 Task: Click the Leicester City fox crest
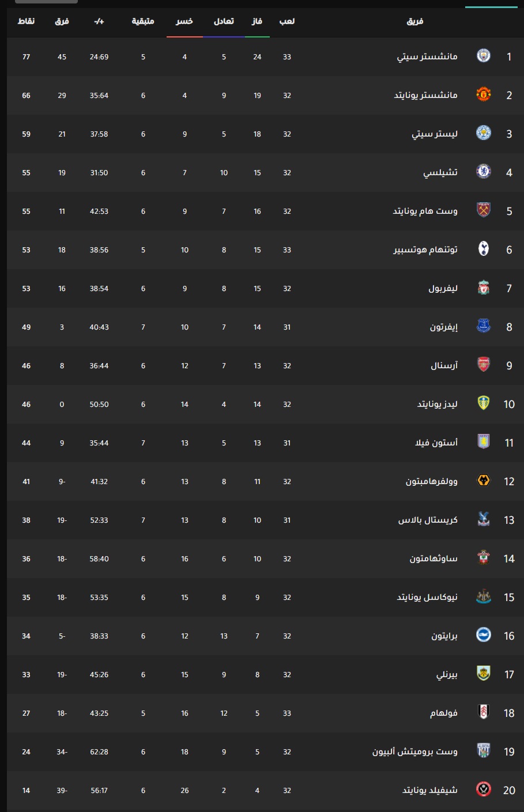(x=484, y=133)
